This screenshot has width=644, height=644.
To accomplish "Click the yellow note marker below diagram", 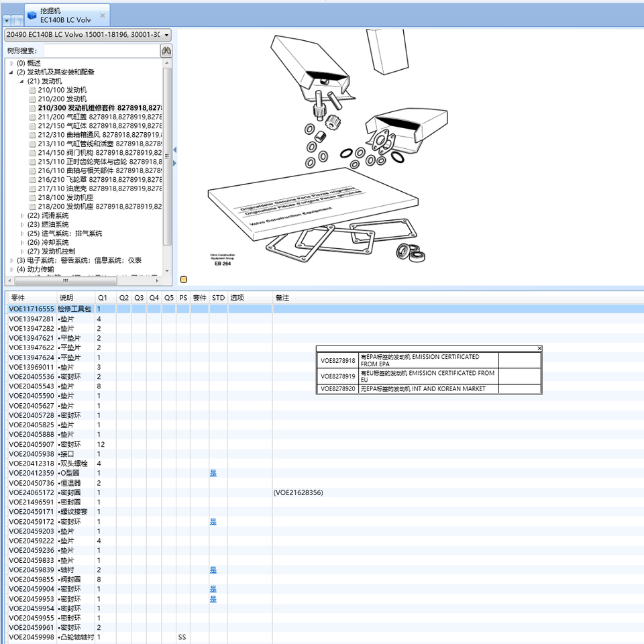I will click(184, 280).
